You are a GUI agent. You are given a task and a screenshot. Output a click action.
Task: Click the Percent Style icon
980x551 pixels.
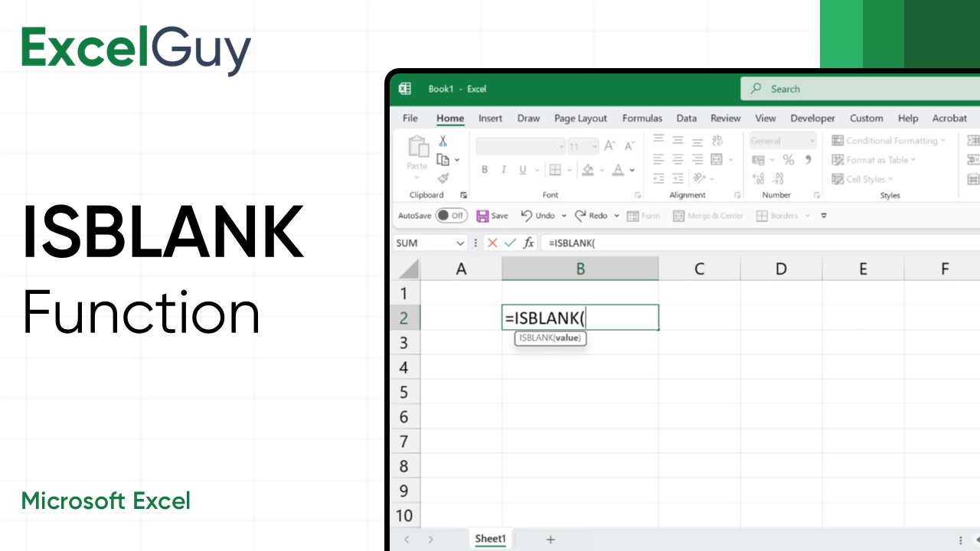click(788, 160)
